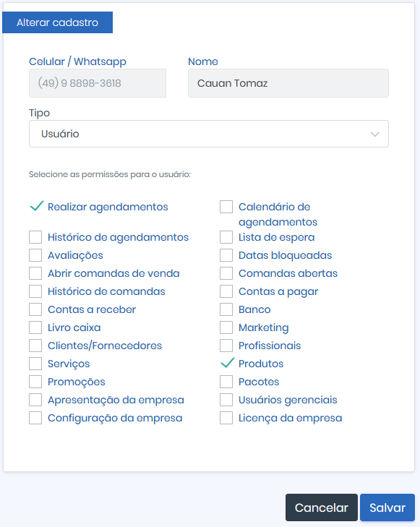Click the Cancelar button
This screenshot has width=420, height=527.
(x=322, y=507)
